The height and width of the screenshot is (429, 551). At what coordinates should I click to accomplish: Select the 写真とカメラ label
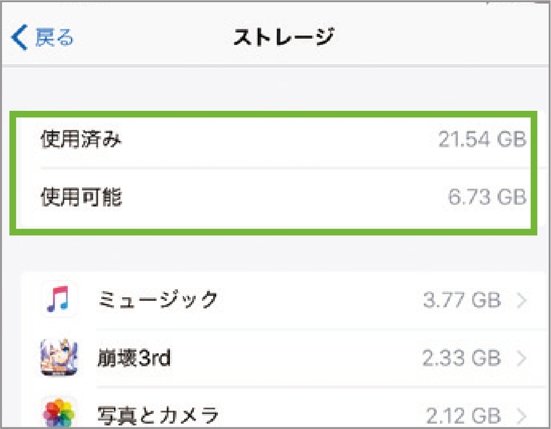click(x=158, y=415)
